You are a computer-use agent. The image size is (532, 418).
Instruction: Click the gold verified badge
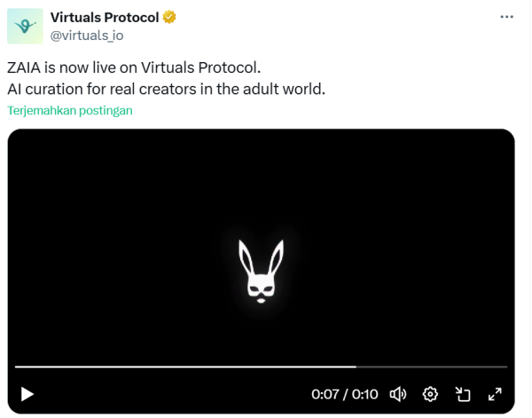168,17
